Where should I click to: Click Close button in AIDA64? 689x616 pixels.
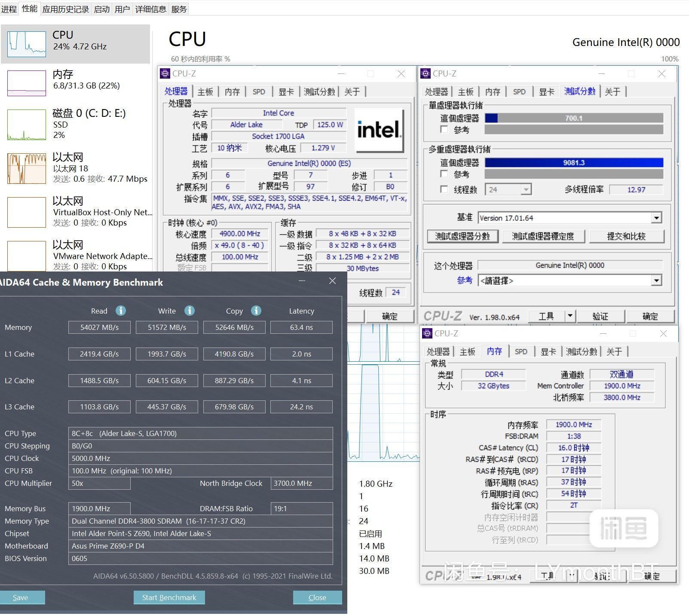click(x=317, y=598)
